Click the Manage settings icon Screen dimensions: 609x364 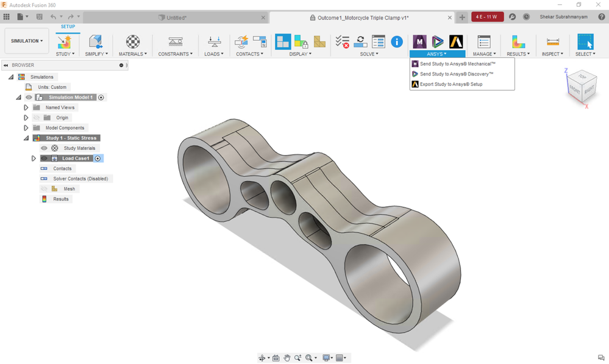click(484, 41)
